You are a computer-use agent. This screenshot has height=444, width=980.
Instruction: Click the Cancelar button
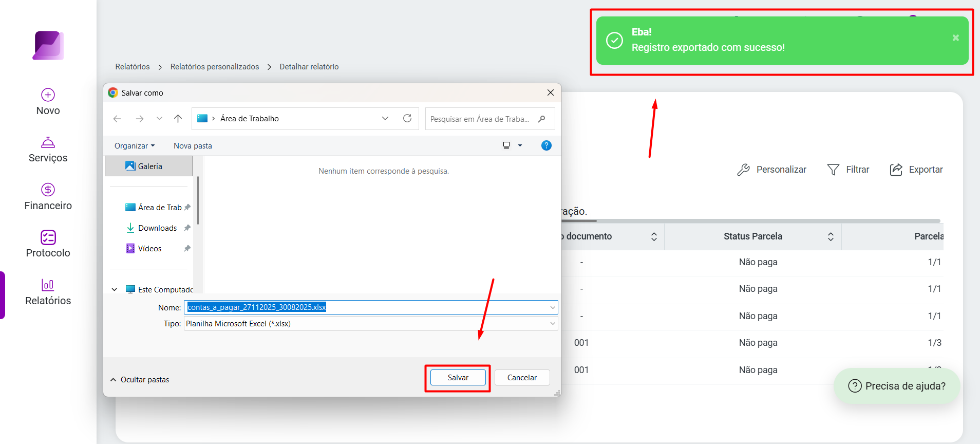(x=522, y=378)
